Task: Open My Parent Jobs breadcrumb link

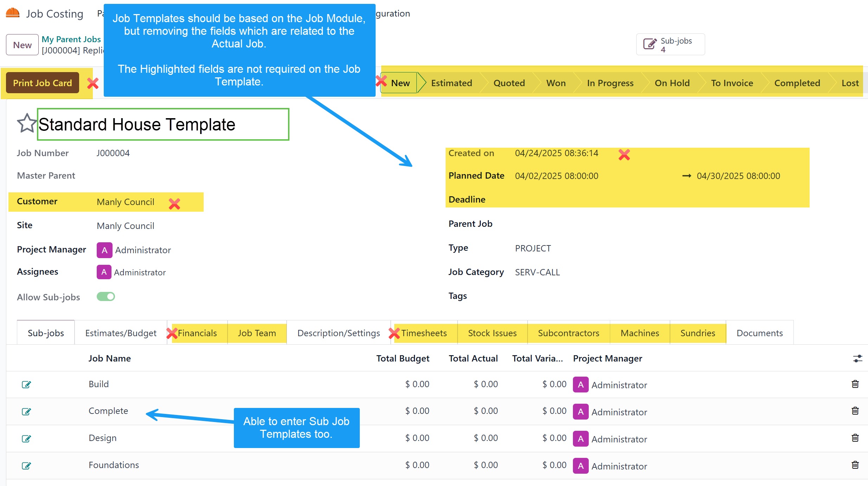Action: click(71, 39)
